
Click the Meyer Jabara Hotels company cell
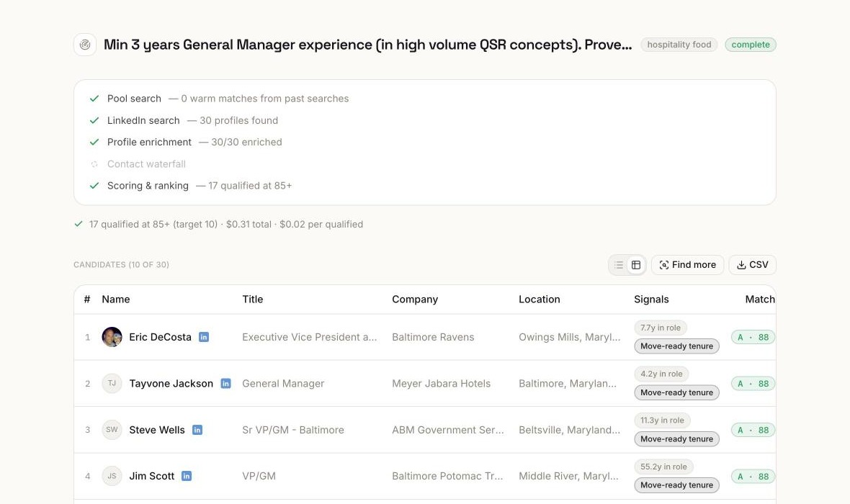point(442,384)
